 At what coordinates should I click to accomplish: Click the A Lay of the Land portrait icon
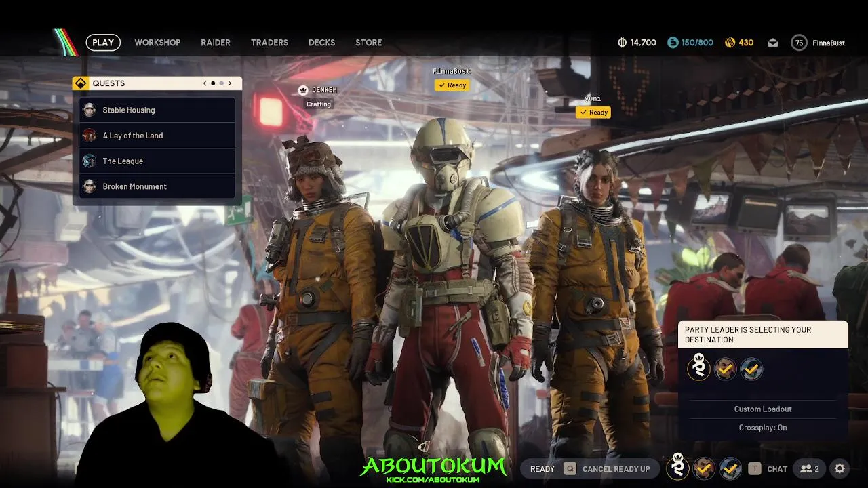[90, 136]
